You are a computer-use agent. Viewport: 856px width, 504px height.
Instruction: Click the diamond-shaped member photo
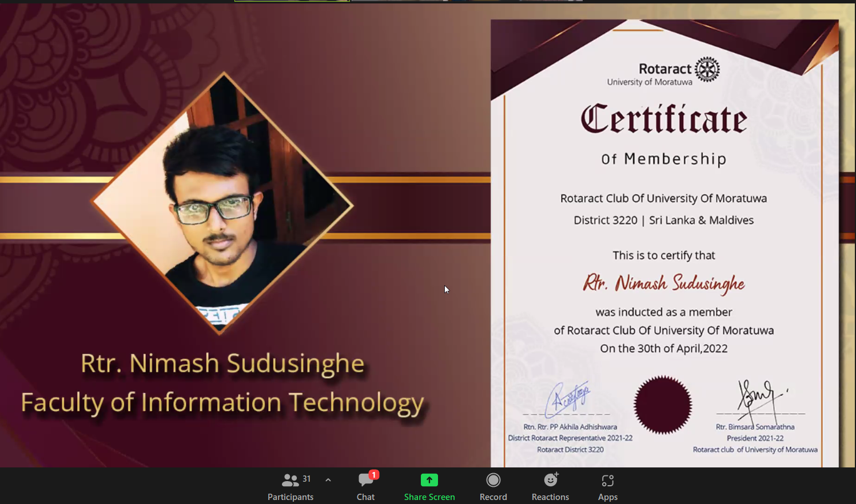click(222, 203)
